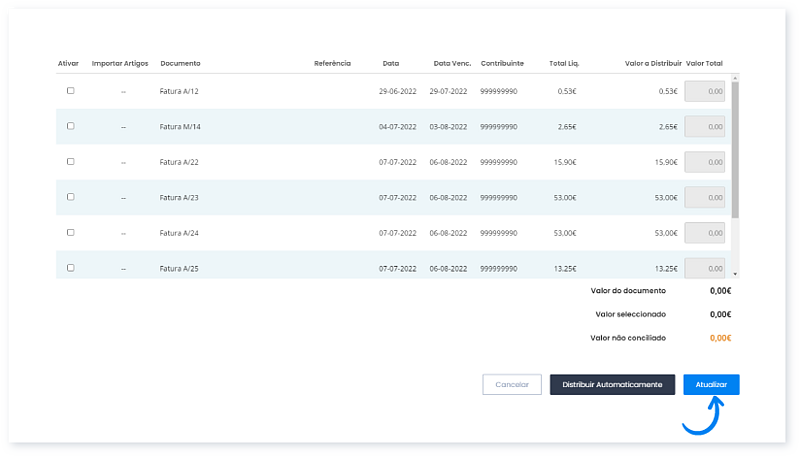Image resolution: width=800 pixels, height=457 pixels.
Task: Click the scrollbar up arrow
Action: (735, 77)
